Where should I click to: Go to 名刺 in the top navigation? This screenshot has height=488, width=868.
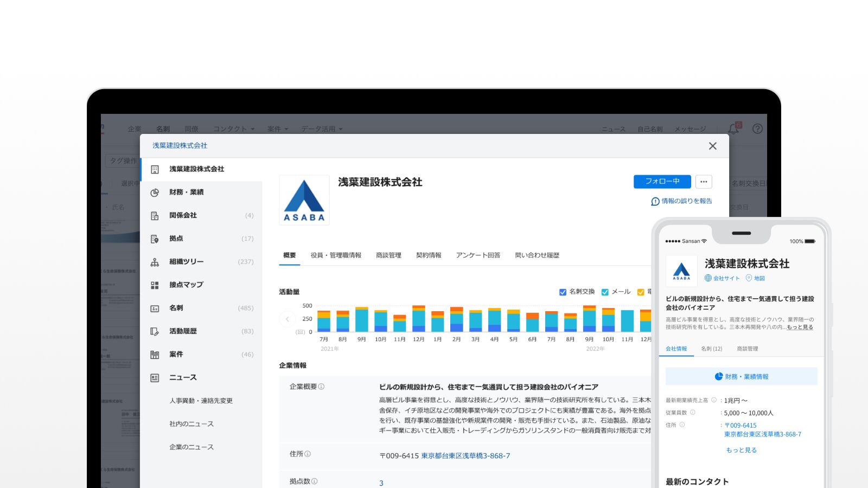(x=163, y=129)
